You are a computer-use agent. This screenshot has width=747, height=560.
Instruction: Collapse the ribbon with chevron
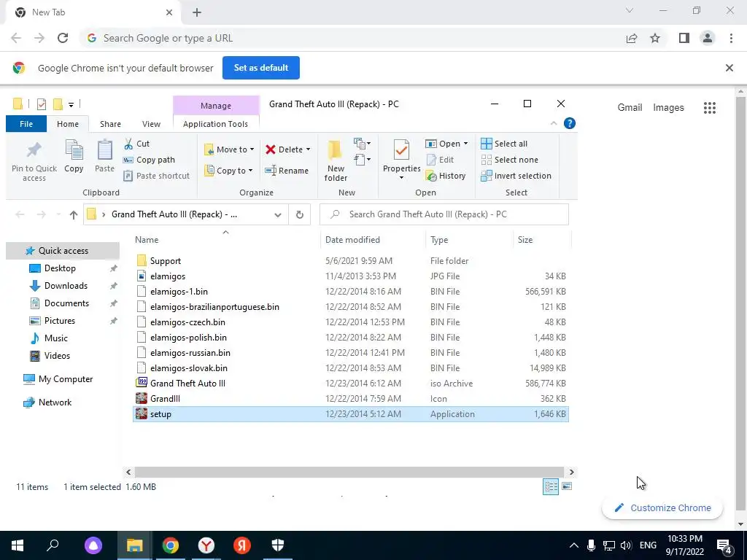pyautogui.click(x=554, y=123)
